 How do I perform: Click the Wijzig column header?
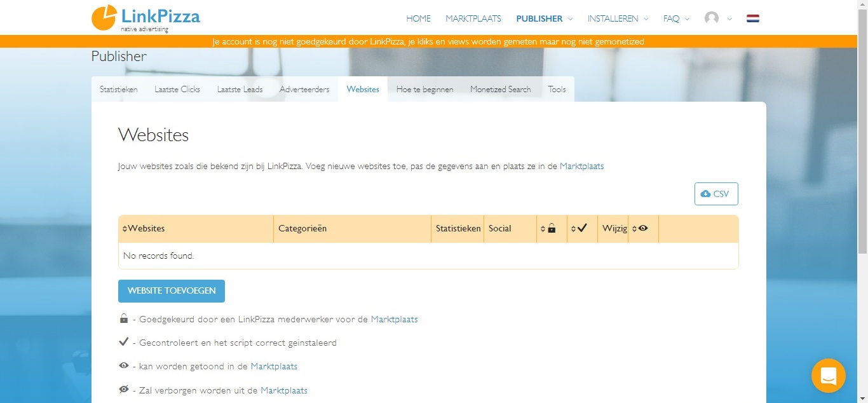click(613, 229)
